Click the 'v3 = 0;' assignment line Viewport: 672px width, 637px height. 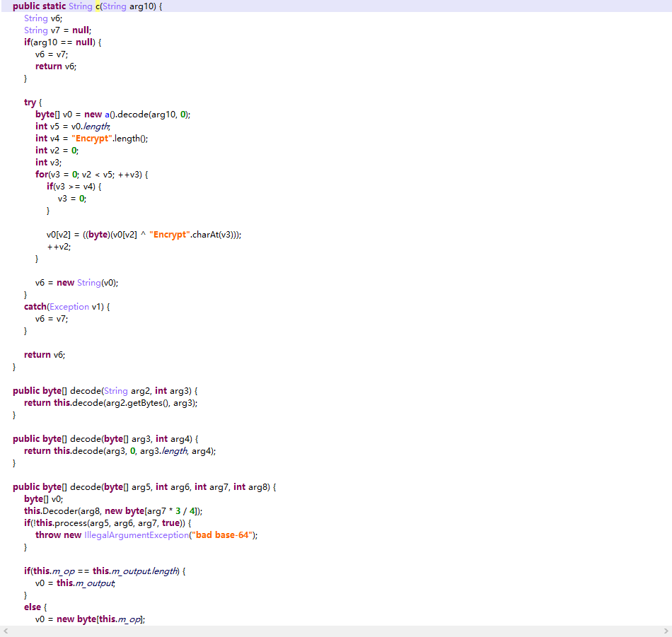(72, 199)
